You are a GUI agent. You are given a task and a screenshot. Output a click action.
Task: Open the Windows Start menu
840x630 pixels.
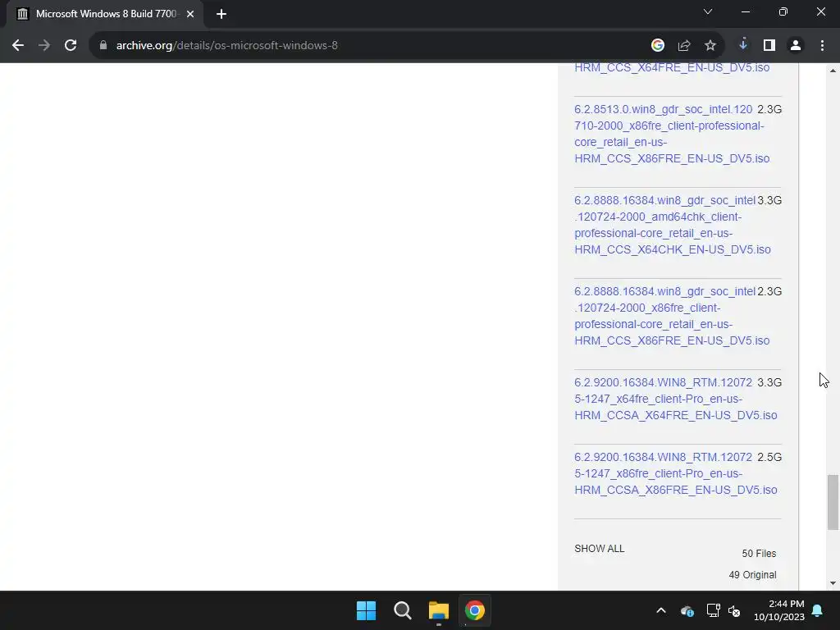[367, 610]
